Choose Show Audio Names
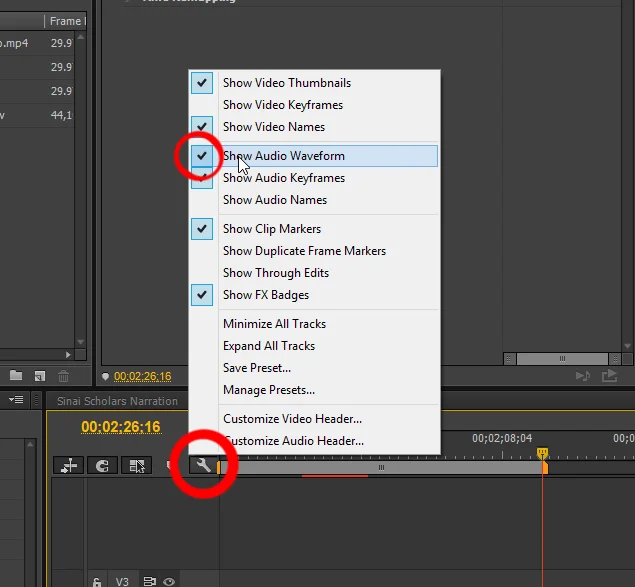635x587 pixels. pos(275,200)
